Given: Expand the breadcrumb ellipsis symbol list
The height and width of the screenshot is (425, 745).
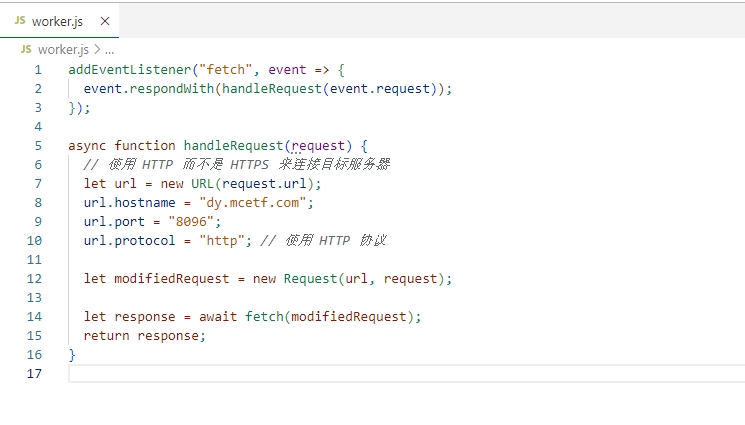Looking at the screenshot, I should pyautogui.click(x=109, y=50).
